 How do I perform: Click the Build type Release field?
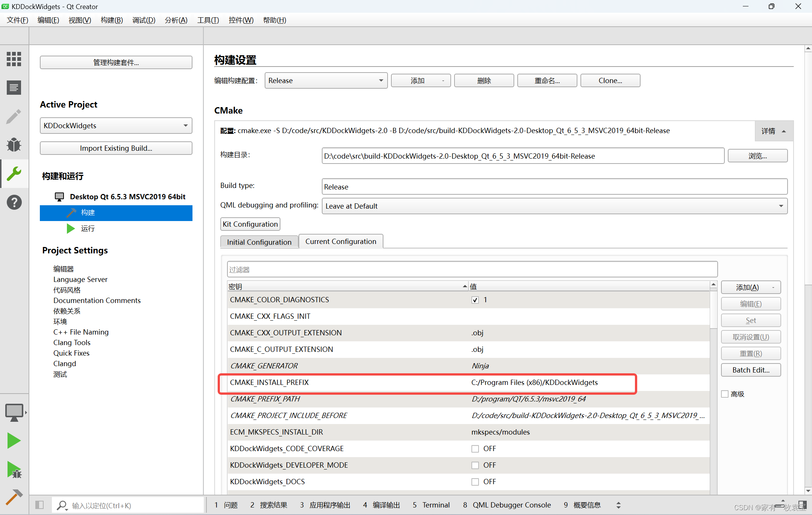tap(554, 187)
